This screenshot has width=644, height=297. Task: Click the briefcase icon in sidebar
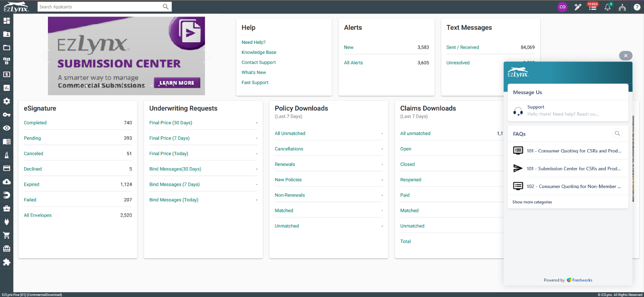click(6, 209)
